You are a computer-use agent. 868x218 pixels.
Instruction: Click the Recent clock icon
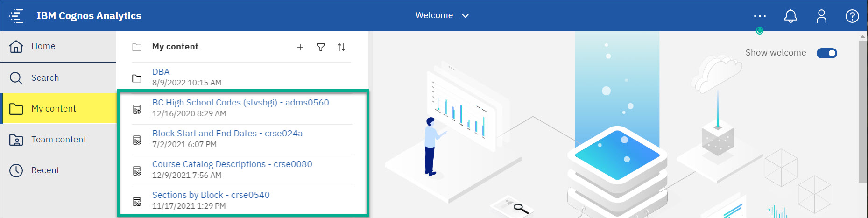pos(16,170)
